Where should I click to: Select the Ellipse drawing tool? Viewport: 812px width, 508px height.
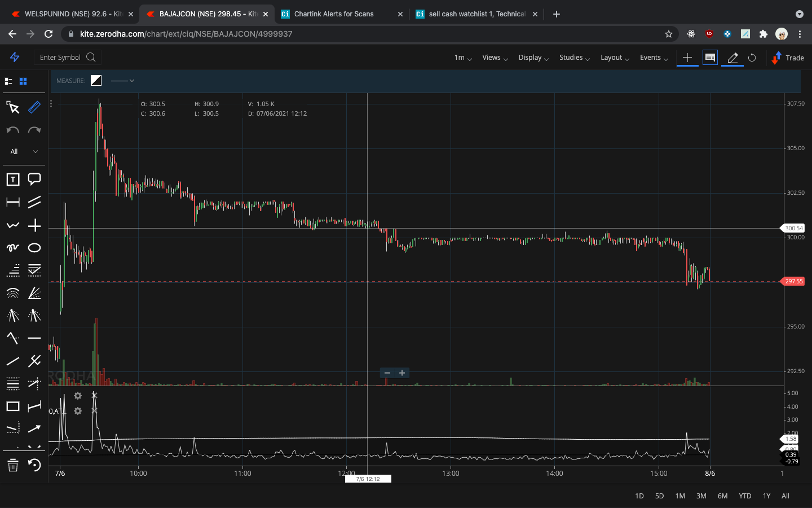coord(34,248)
